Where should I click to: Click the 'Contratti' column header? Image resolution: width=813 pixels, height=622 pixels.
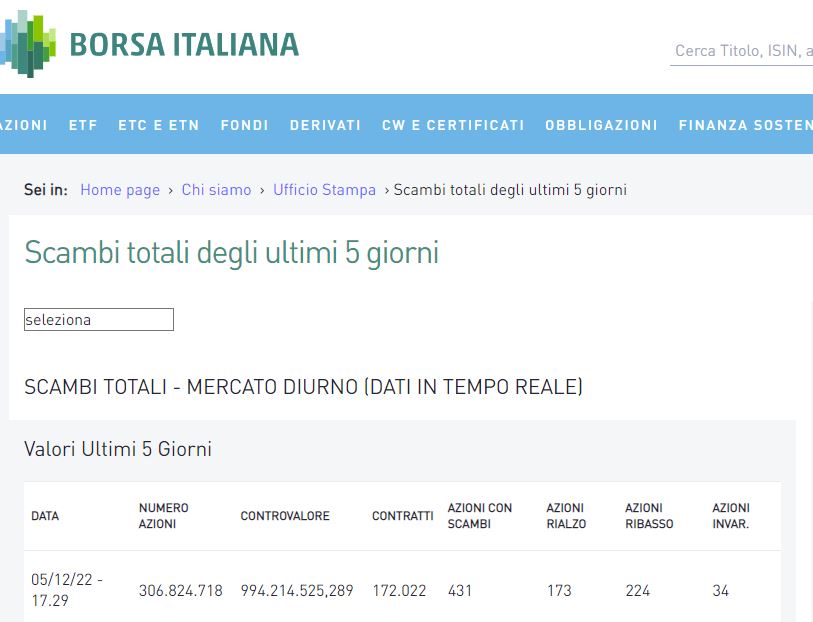[x=403, y=516]
